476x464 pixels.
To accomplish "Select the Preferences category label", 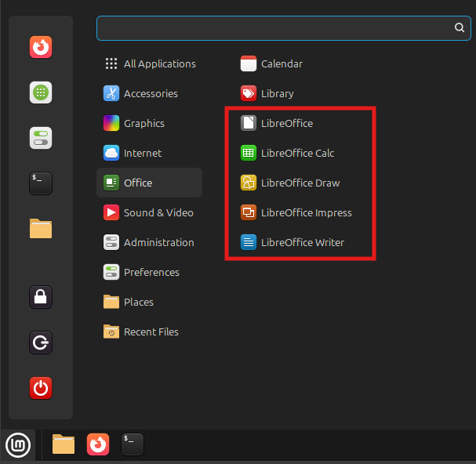I will click(x=151, y=273).
